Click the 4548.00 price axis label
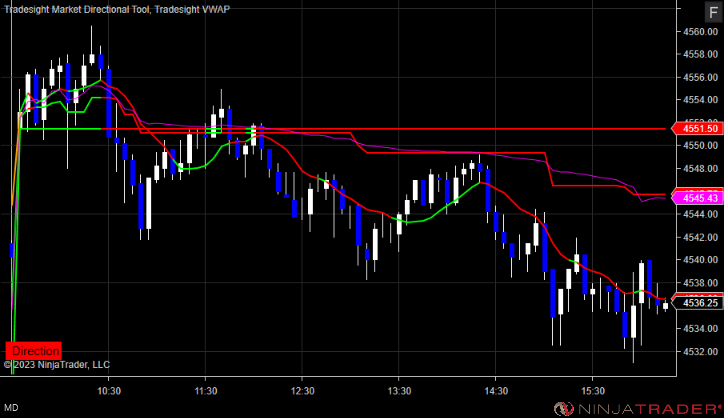The width and height of the screenshot is (724, 418). [700, 169]
